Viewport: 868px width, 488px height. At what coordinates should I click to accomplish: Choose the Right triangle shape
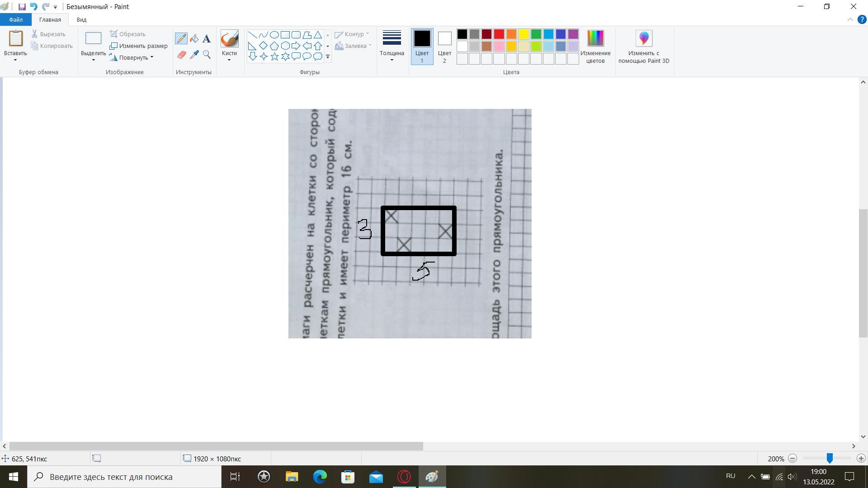pos(253,46)
